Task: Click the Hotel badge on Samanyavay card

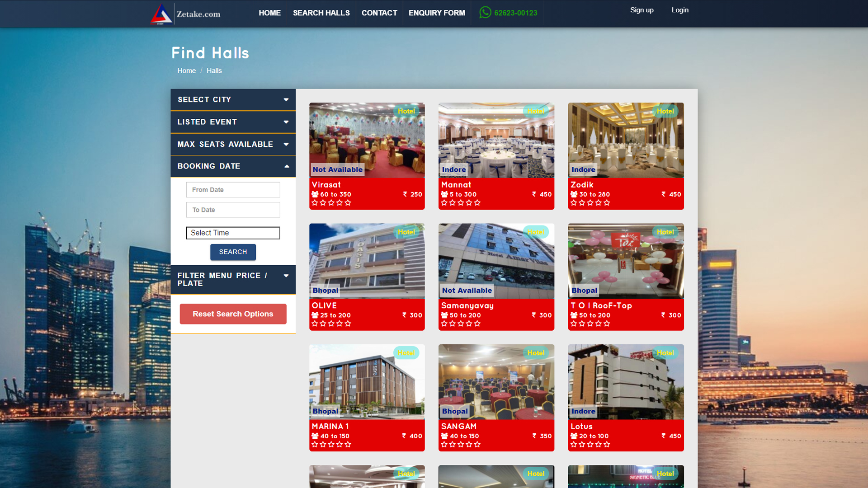Action: click(536, 232)
